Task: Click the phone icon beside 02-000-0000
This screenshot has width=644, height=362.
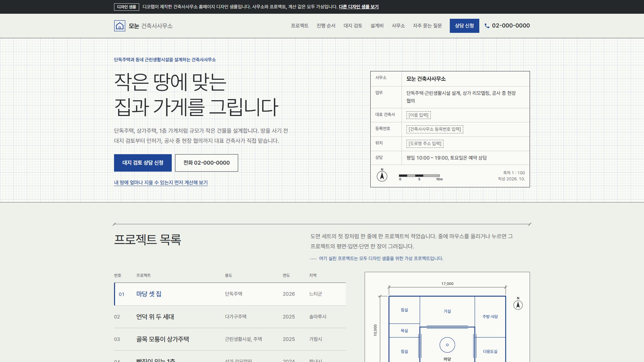Action: 487,26
